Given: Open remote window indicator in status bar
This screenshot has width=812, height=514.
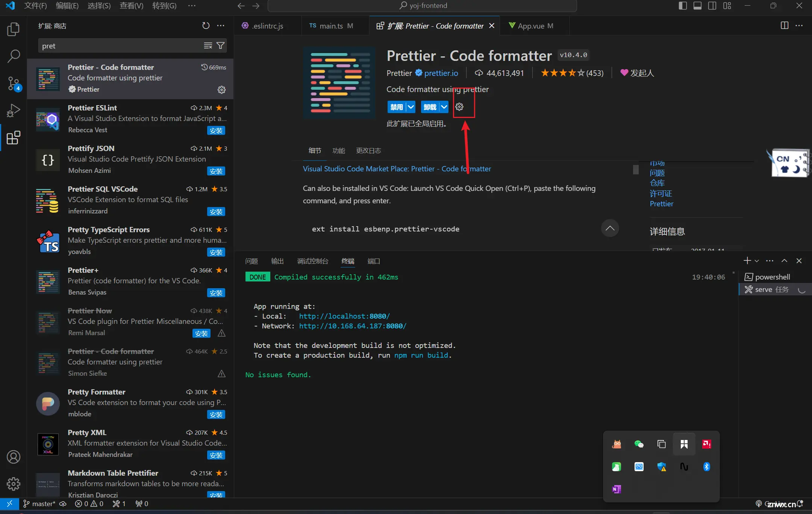Looking at the screenshot, I should click(10, 503).
